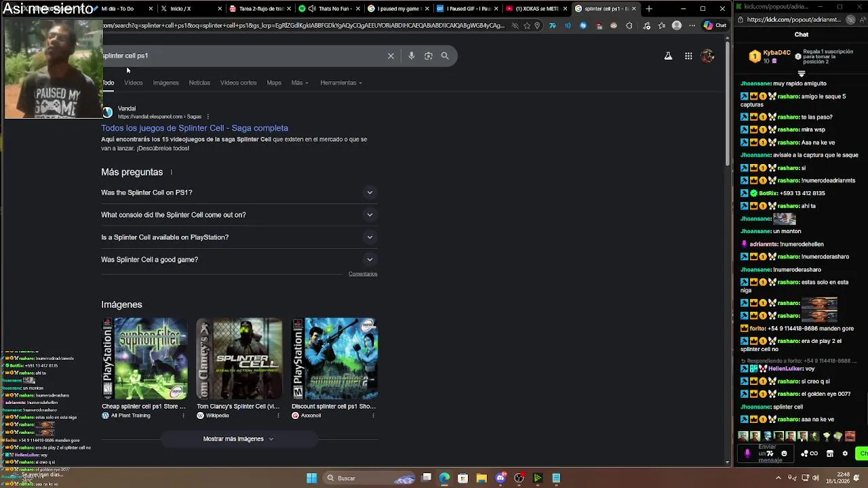Image resolution: width=868 pixels, height=488 pixels.
Task: Open Google Lens image search icon
Action: click(x=428, y=56)
